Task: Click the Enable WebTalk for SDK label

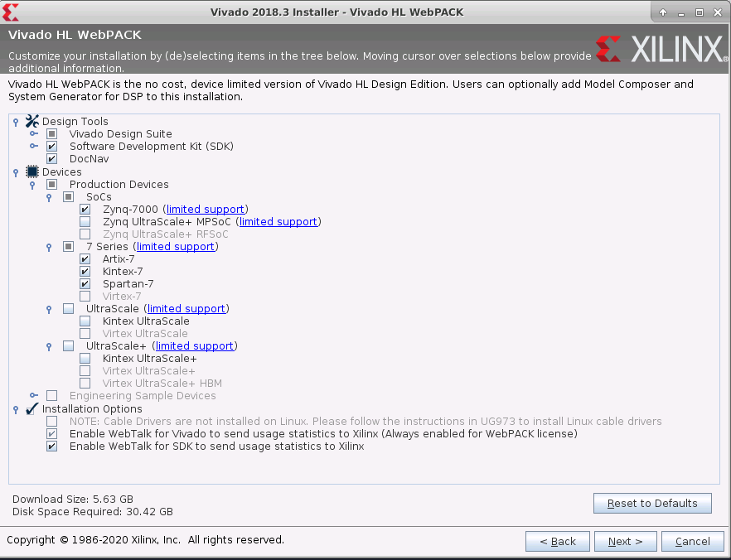Action: [x=217, y=447]
